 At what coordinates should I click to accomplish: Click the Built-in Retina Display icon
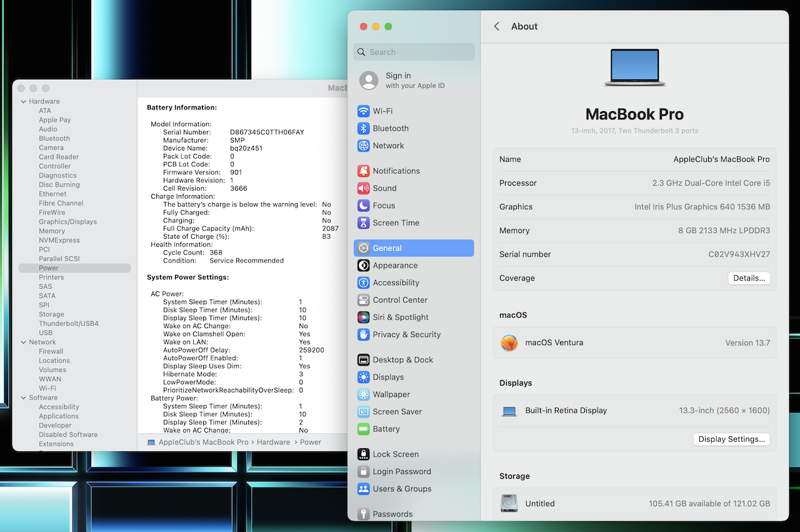click(x=509, y=411)
